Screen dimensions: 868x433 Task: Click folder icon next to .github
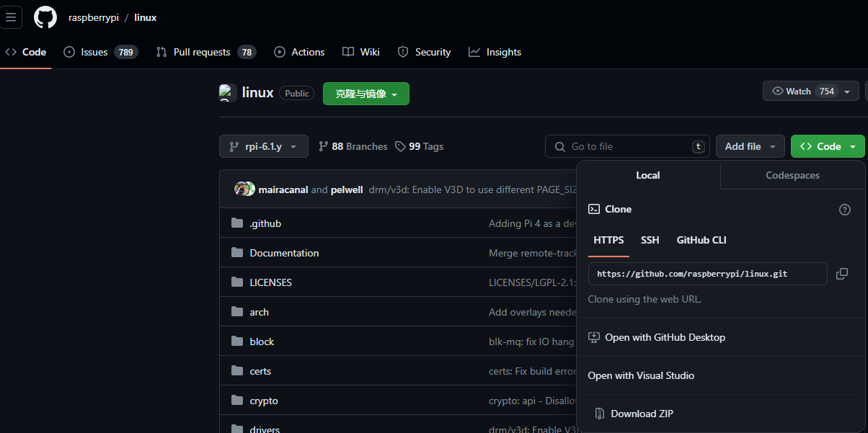click(x=237, y=223)
